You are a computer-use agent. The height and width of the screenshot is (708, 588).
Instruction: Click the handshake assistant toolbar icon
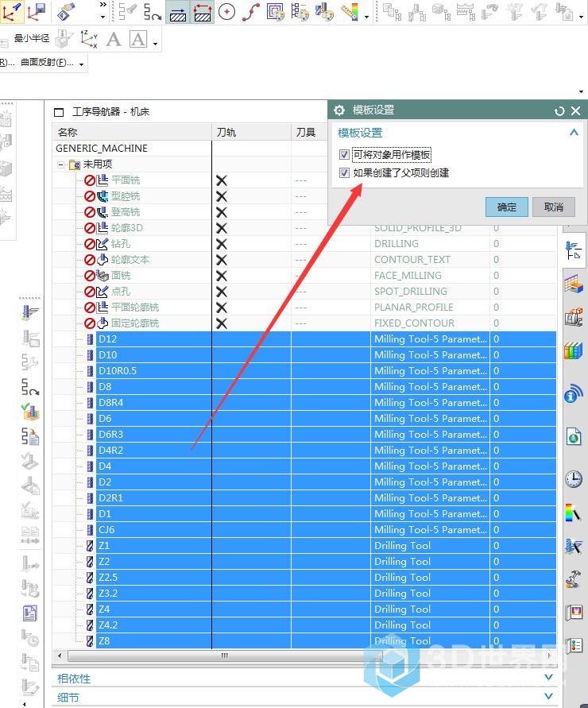66,11
